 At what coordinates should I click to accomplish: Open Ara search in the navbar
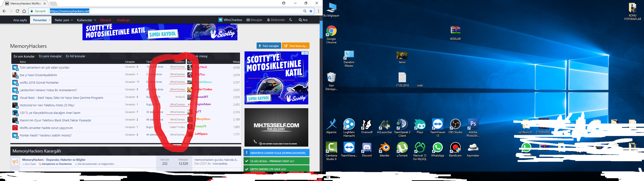tap(303, 20)
